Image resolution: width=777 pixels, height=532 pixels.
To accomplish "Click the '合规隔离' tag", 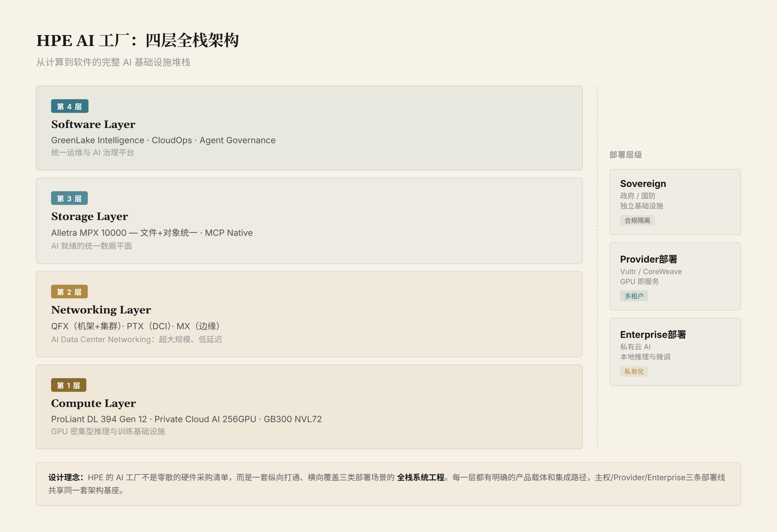I will pyautogui.click(x=637, y=221).
